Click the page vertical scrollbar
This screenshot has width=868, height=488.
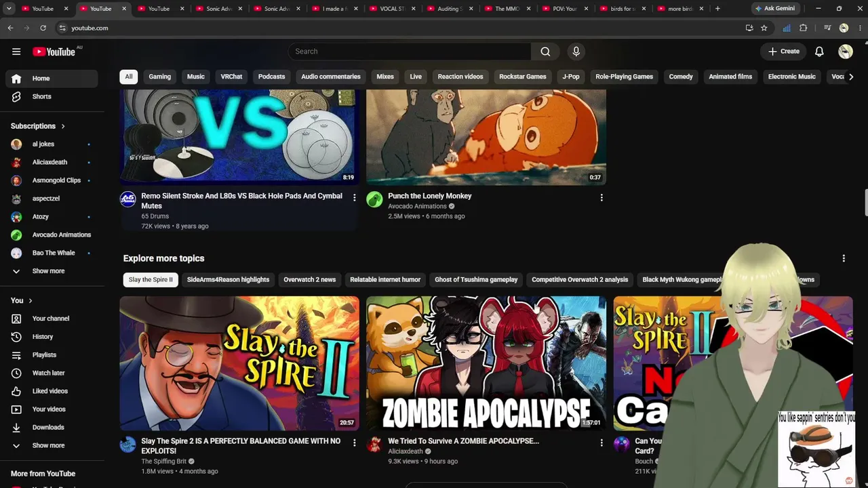click(865, 203)
